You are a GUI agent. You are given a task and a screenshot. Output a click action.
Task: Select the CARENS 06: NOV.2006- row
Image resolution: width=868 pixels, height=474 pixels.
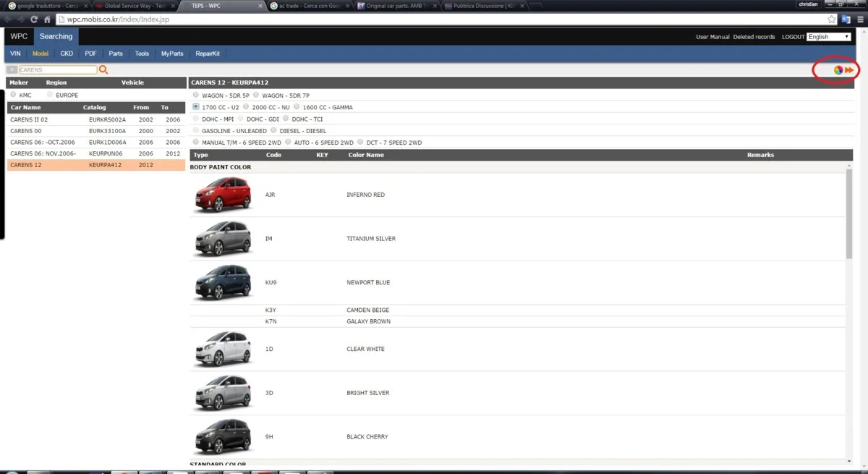click(96, 154)
